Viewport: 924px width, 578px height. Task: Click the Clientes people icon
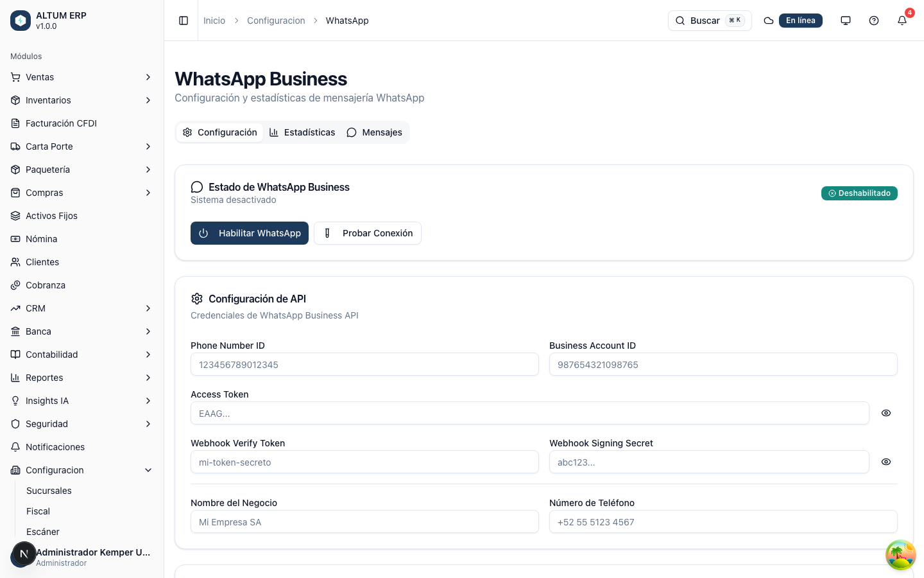[15, 262]
